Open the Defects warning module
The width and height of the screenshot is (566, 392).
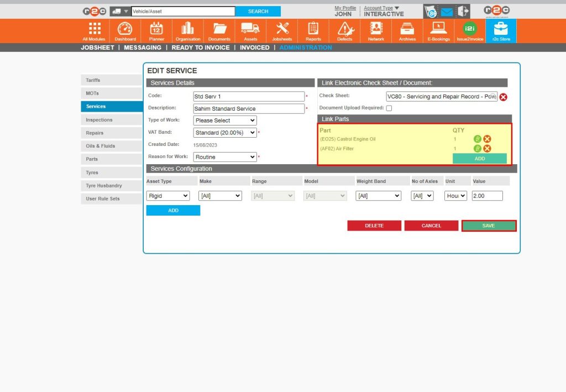[x=345, y=31]
